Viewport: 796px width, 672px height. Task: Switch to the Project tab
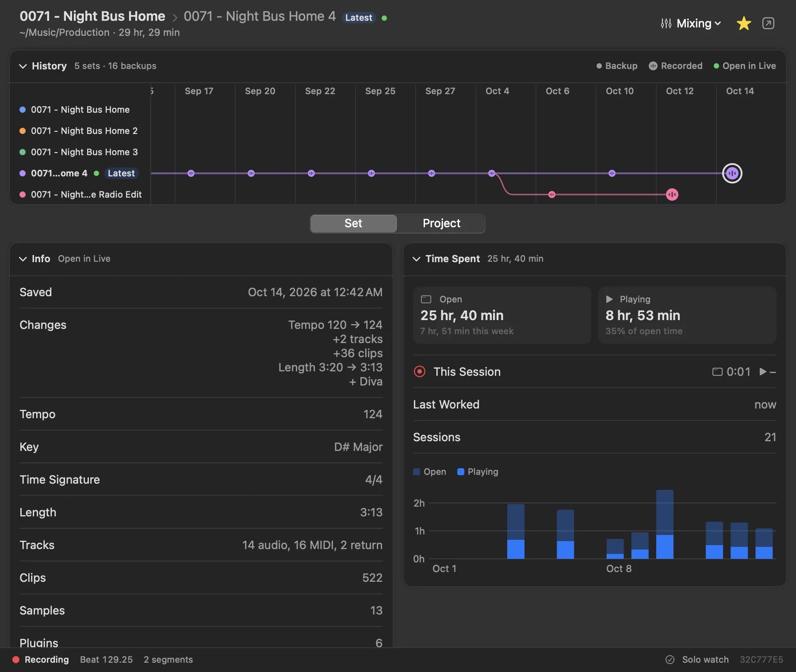coord(441,223)
